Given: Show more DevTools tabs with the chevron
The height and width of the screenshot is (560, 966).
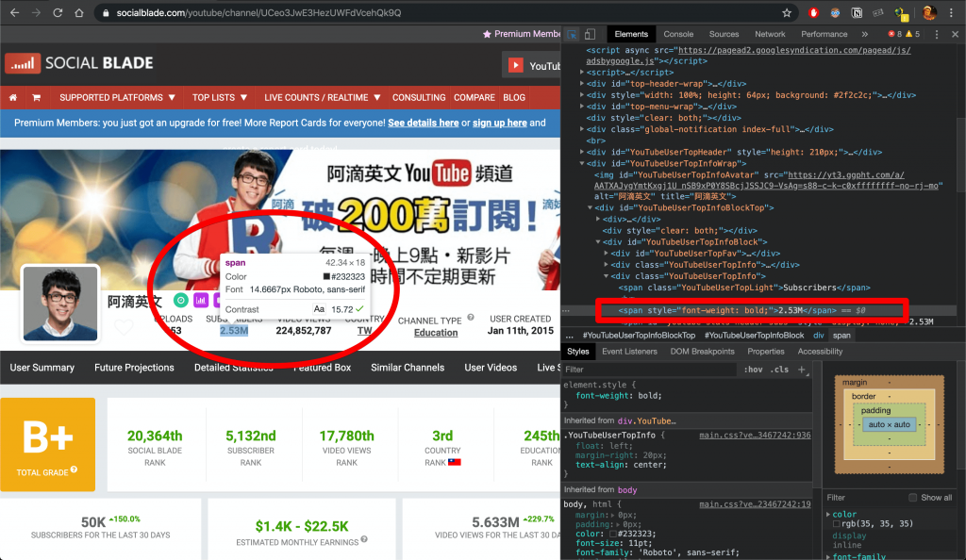Looking at the screenshot, I should coord(865,35).
